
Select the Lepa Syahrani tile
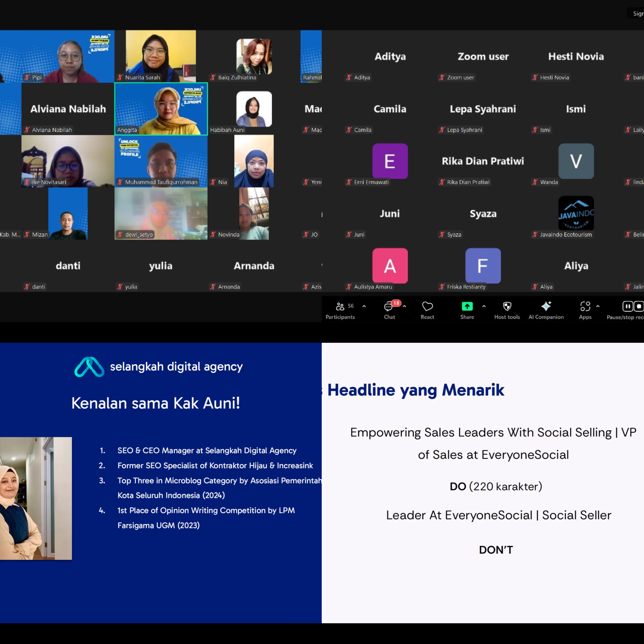click(x=483, y=109)
